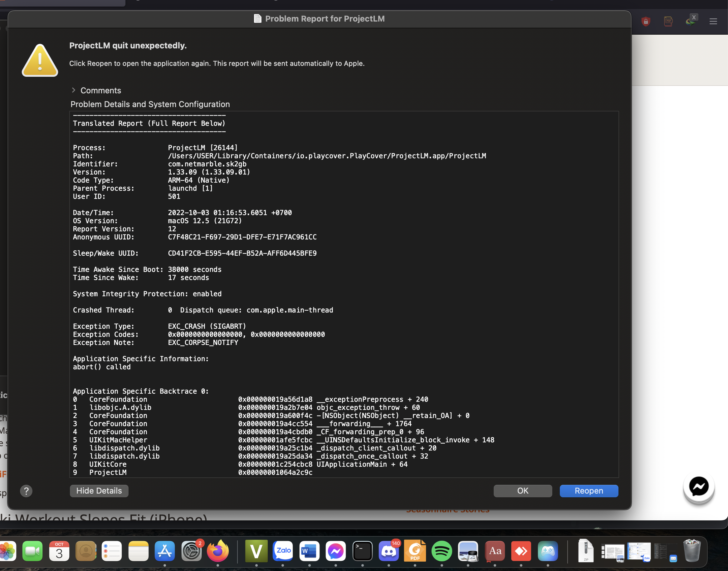728x571 pixels.
Task: Launch Spotify from the Dock
Action: pos(442,551)
